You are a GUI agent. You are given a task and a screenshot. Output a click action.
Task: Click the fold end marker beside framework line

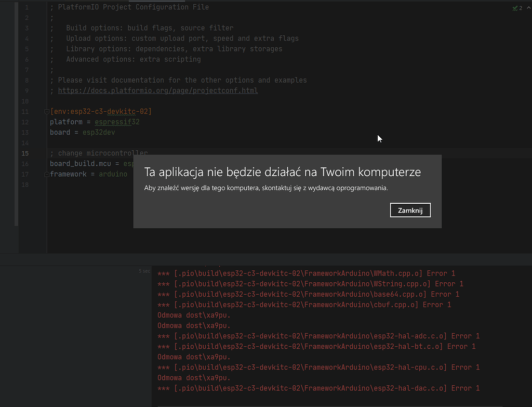47,175
